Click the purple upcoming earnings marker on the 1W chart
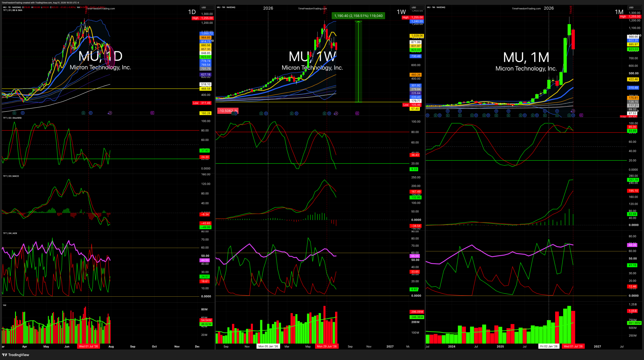Screen dimensions: 644x360 click(x=357, y=114)
